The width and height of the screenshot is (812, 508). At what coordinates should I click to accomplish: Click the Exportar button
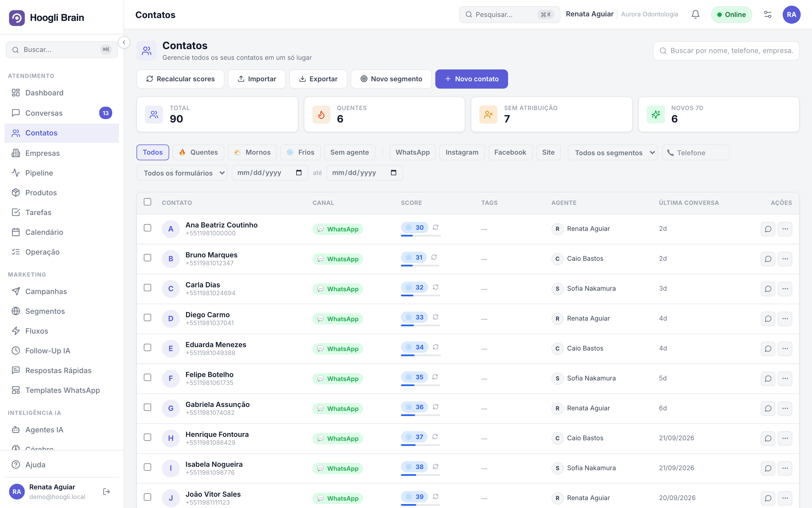318,79
